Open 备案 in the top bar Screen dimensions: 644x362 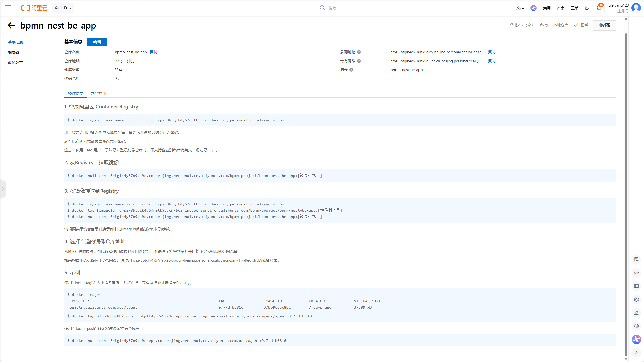coord(561,8)
